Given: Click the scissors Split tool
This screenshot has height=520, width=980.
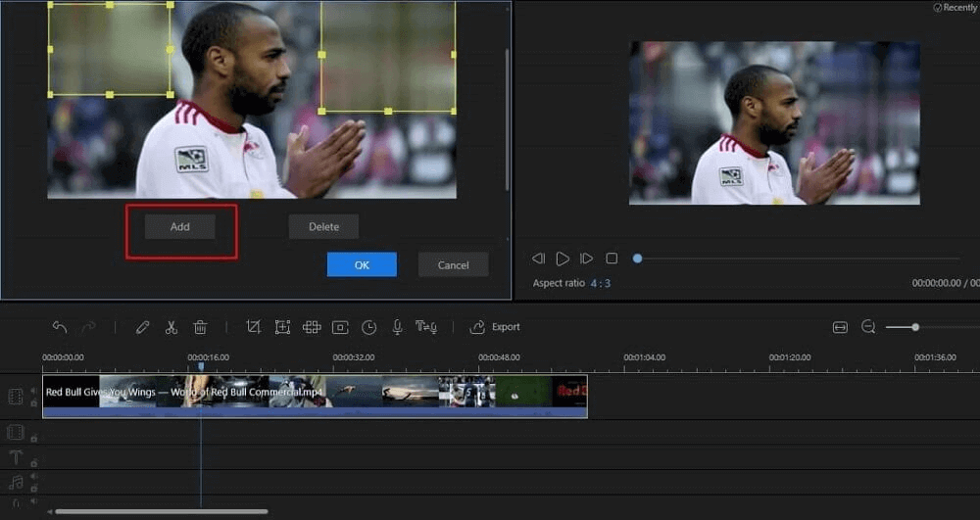Looking at the screenshot, I should coord(171,327).
